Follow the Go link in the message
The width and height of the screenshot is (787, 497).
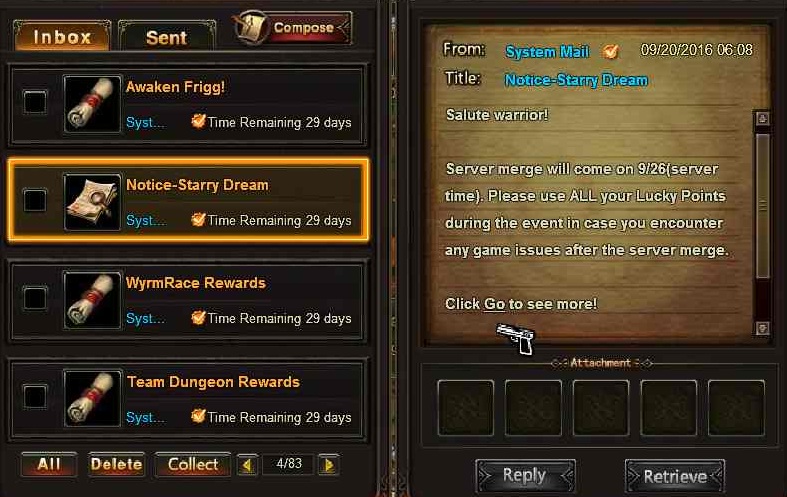click(x=494, y=304)
